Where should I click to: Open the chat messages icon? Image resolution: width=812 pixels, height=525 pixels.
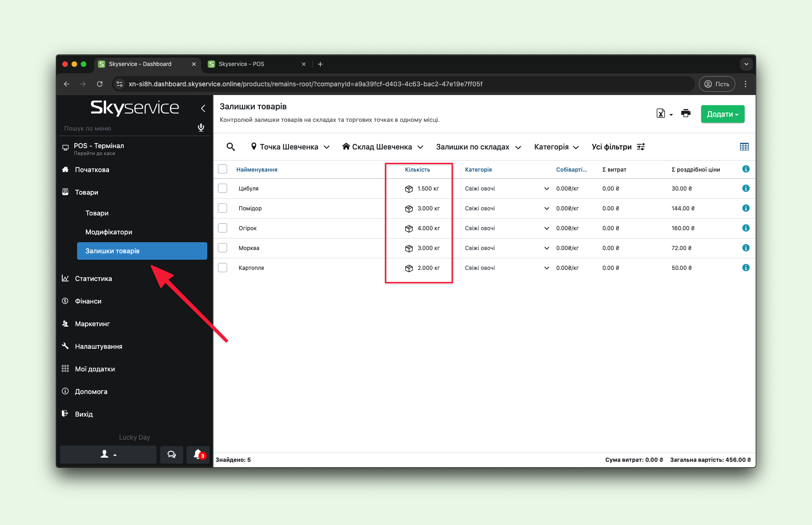pos(172,454)
